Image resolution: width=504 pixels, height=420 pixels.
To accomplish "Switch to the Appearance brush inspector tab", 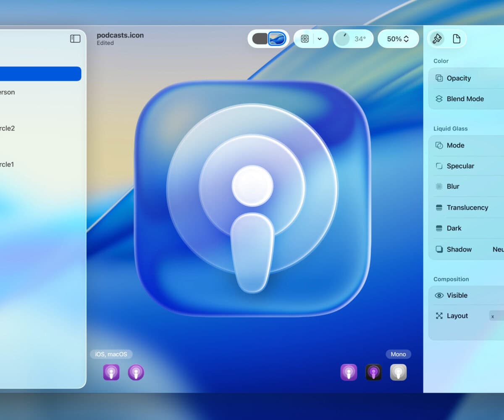I will tap(437, 39).
